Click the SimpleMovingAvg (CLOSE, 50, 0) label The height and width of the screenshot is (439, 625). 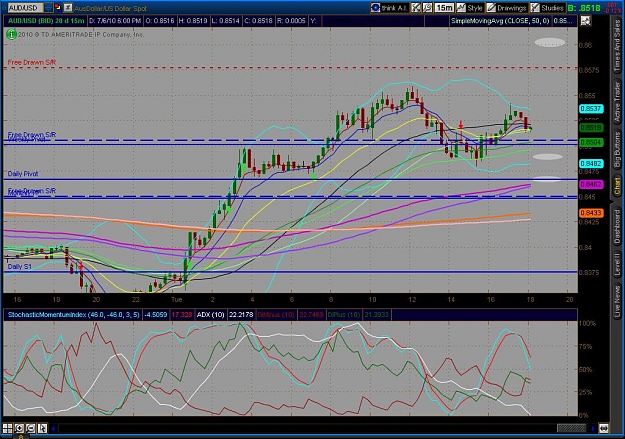[x=500, y=21]
